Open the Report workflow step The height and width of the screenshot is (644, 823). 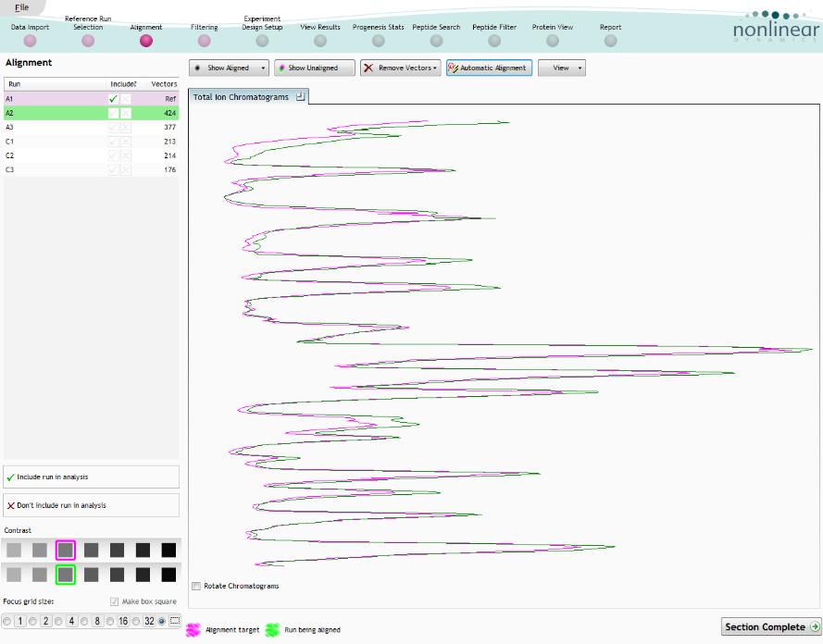[x=610, y=41]
